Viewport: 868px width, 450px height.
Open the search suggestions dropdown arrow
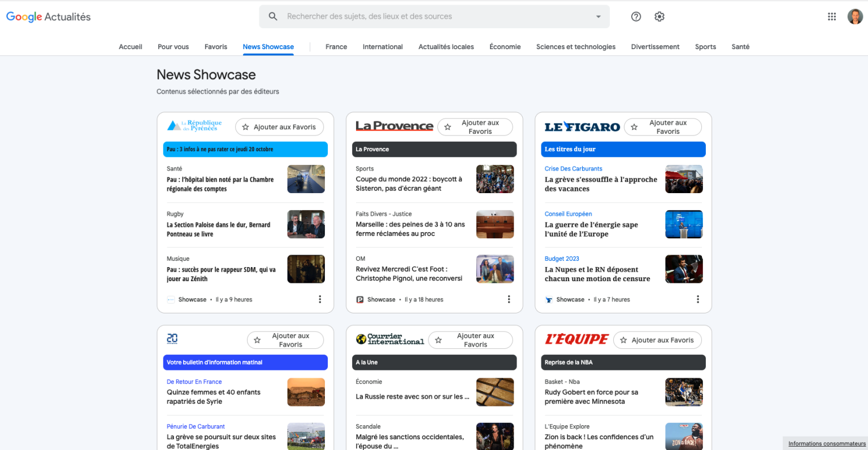tap(598, 16)
